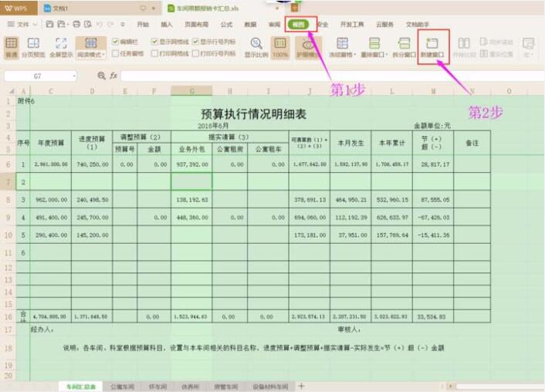Click the 拆分窗口 split window icon
The width and height of the screenshot is (545, 392).
[x=405, y=43]
